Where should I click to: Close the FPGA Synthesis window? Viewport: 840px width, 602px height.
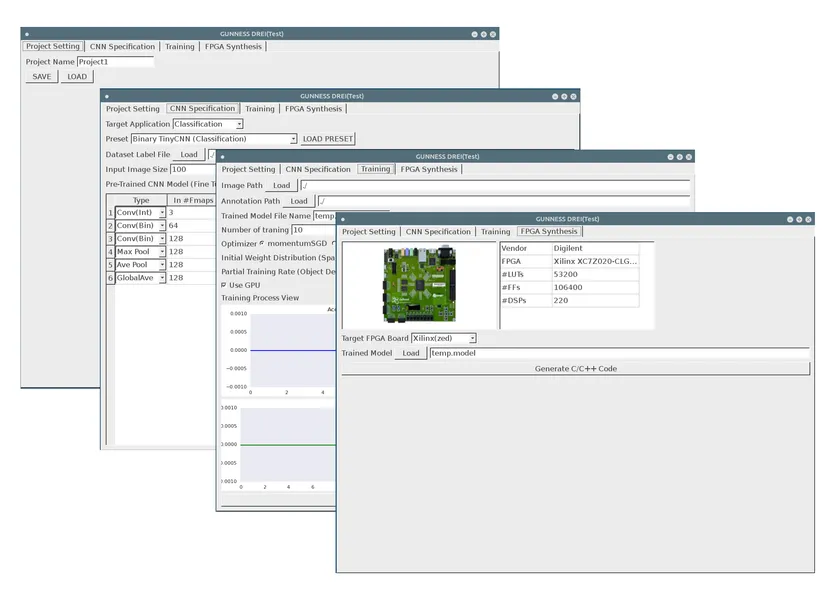[x=808, y=219]
